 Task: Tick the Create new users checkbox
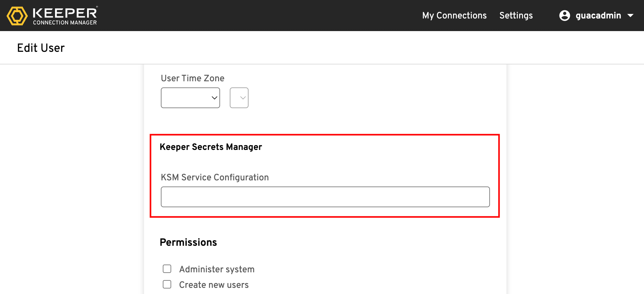point(167,284)
